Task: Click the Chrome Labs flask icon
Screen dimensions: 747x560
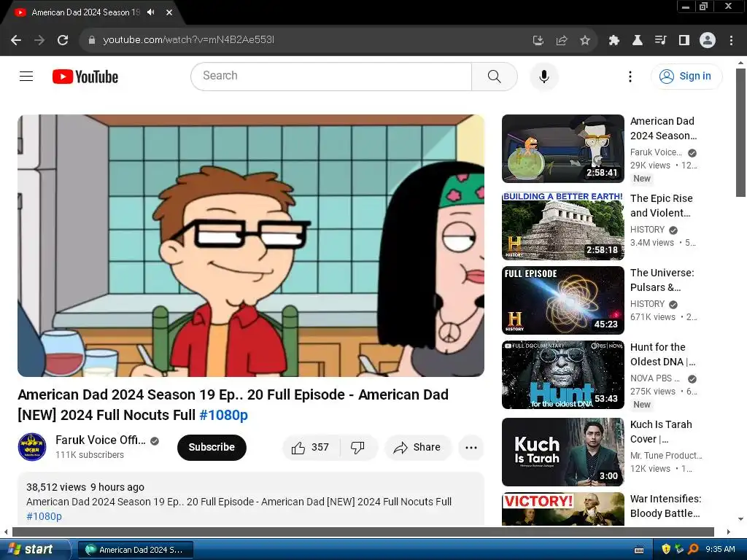Action: point(638,40)
